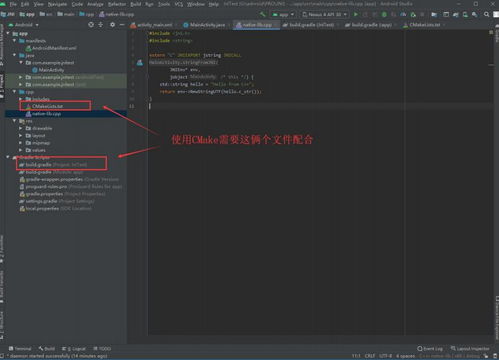The image size is (499, 360).
Task: Select CMakeLists.txt in project tree
Action: [47, 106]
